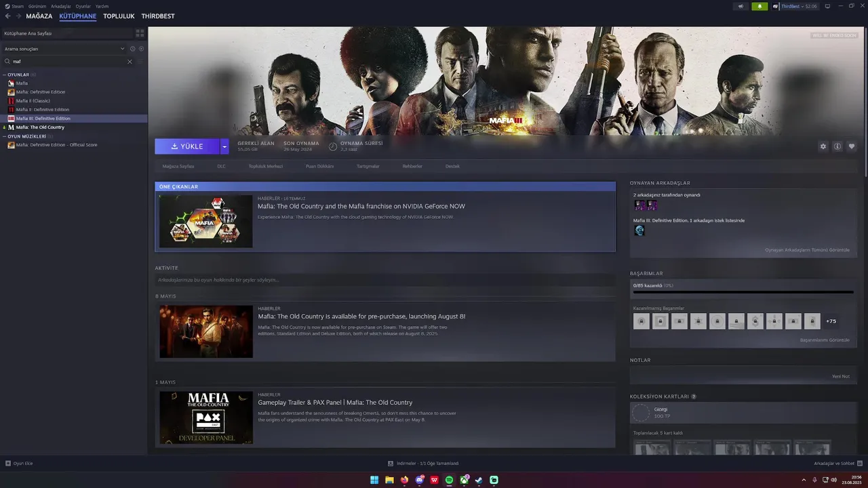Image resolution: width=868 pixels, height=488 pixels.
Task: Open the Oyunlar menu
Action: pyautogui.click(x=83, y=6)
